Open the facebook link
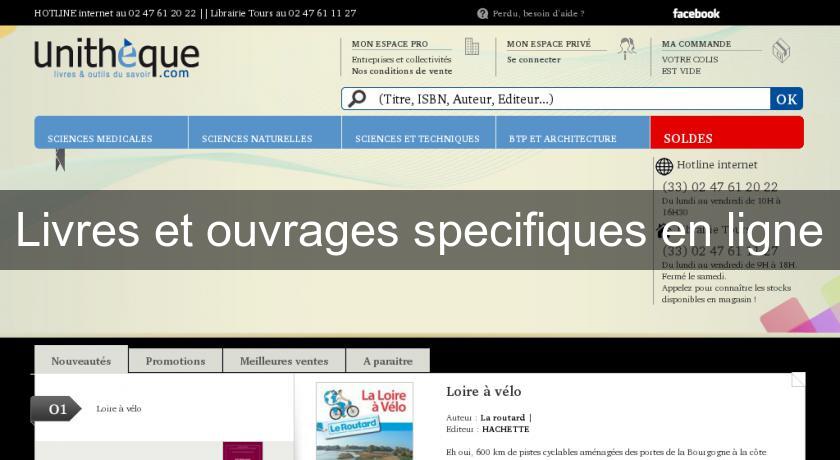840x460 pixels. click(x=696, y=13)
